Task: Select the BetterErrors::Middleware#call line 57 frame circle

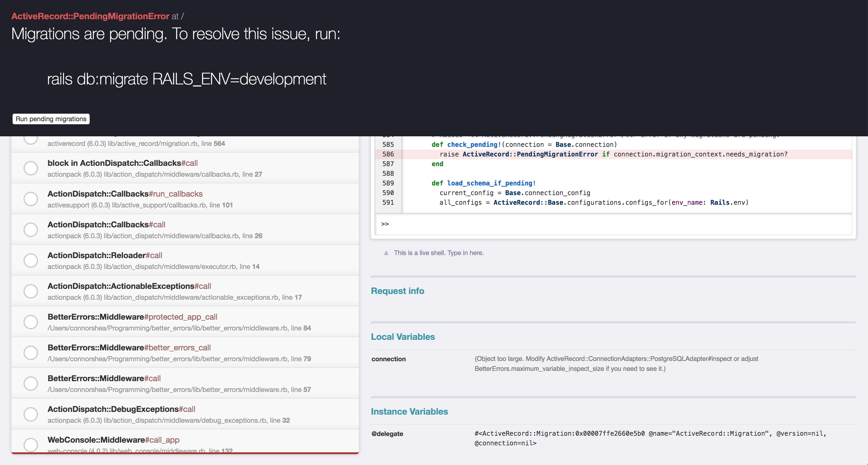Action: tap(31, 384)
